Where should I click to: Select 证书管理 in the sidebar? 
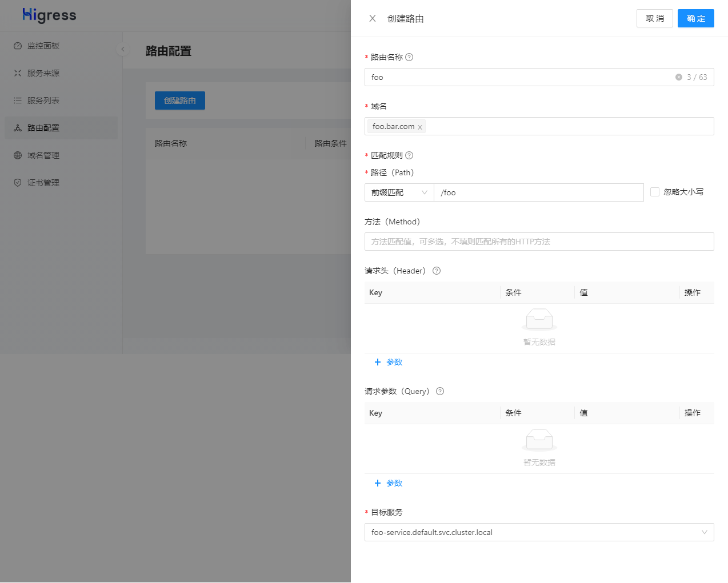coord(43,183)
